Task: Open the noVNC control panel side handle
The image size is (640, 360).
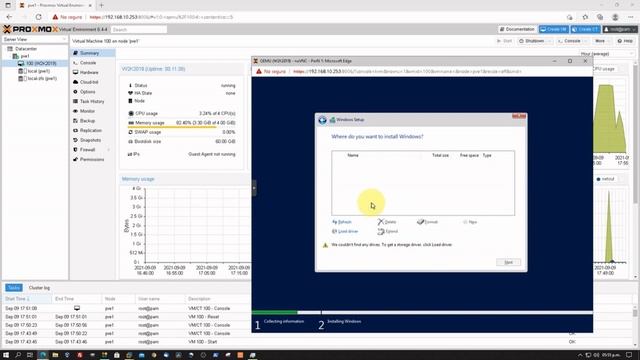Action: tap(254, 188)
